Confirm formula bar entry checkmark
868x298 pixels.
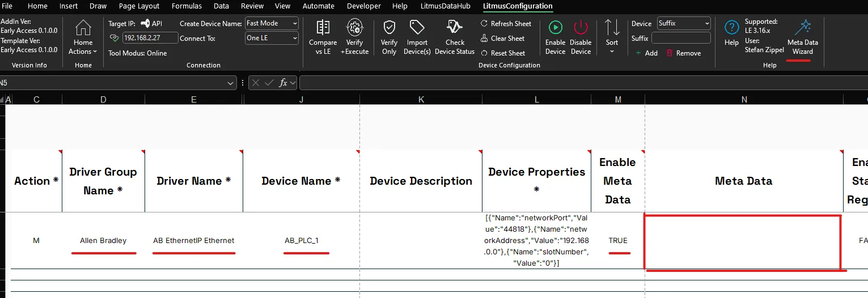pos(269,83)
